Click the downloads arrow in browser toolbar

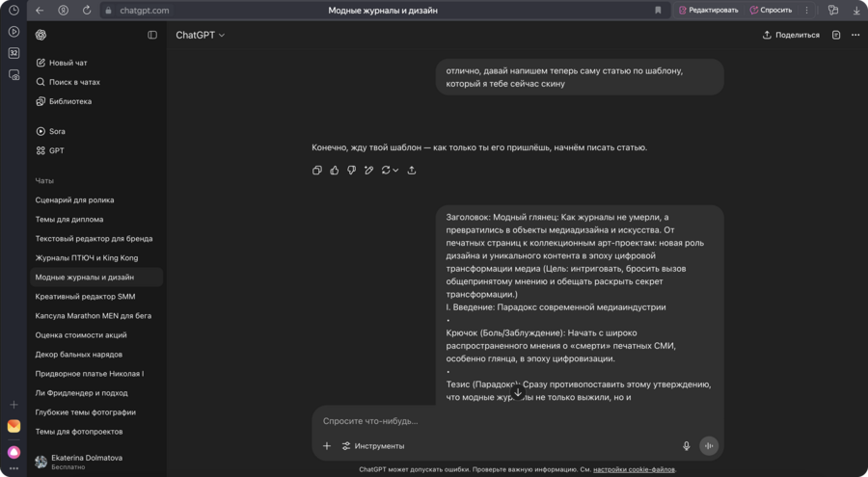[856, 11]
